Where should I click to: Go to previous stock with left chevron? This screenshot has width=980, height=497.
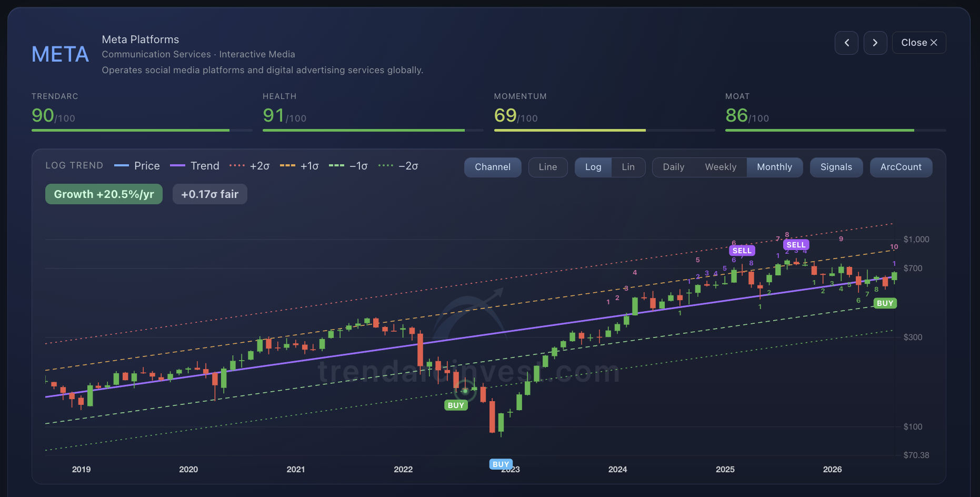(x=846, y=43)
